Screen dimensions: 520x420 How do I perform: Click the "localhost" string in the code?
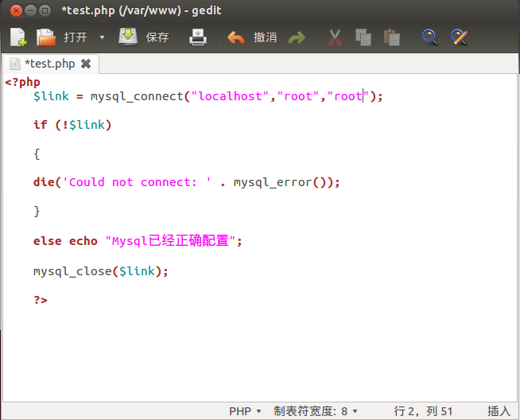(x=230, y=96)
